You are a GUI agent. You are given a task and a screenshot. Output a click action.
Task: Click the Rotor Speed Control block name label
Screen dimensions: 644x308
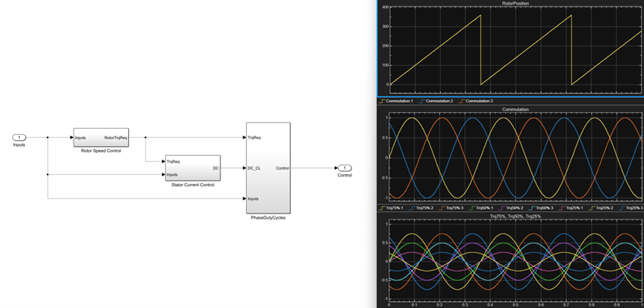[x=101, y=151]
